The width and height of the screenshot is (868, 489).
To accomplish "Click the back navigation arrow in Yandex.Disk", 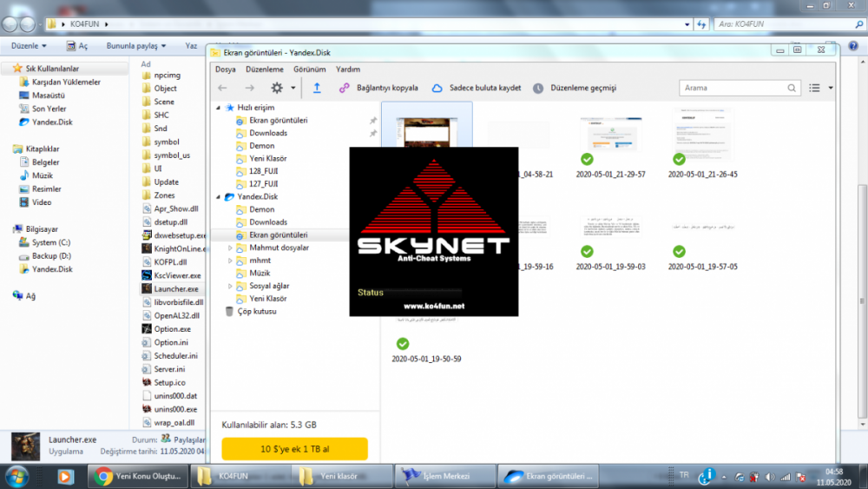I will (222, 88).
